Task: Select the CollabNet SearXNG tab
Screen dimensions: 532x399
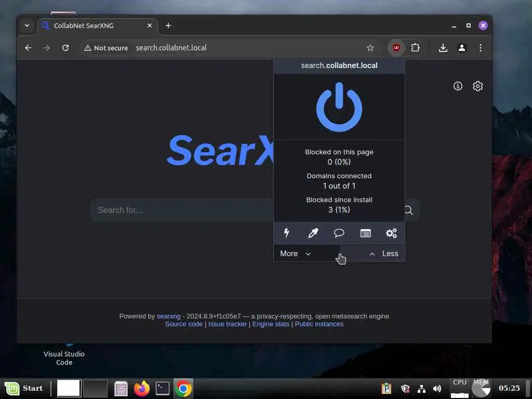Action: pos(98,26)
